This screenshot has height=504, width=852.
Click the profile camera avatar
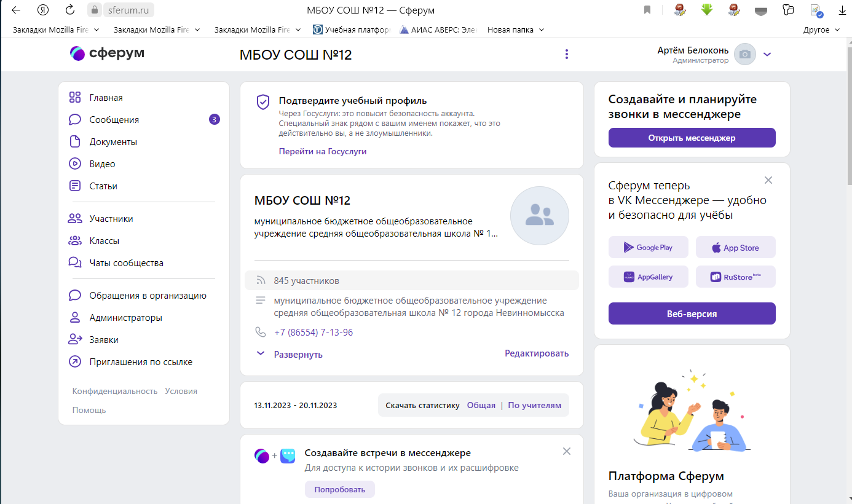[745, 54]
